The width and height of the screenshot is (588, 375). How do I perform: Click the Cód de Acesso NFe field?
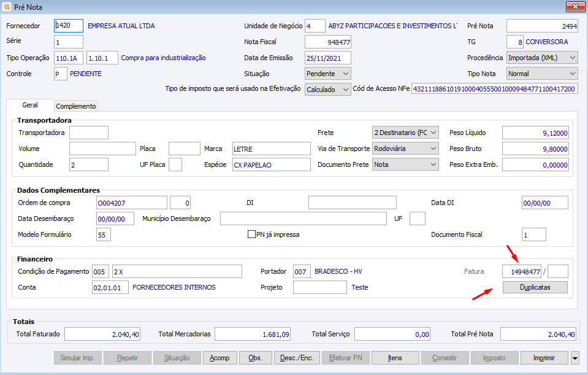(495, 89)
